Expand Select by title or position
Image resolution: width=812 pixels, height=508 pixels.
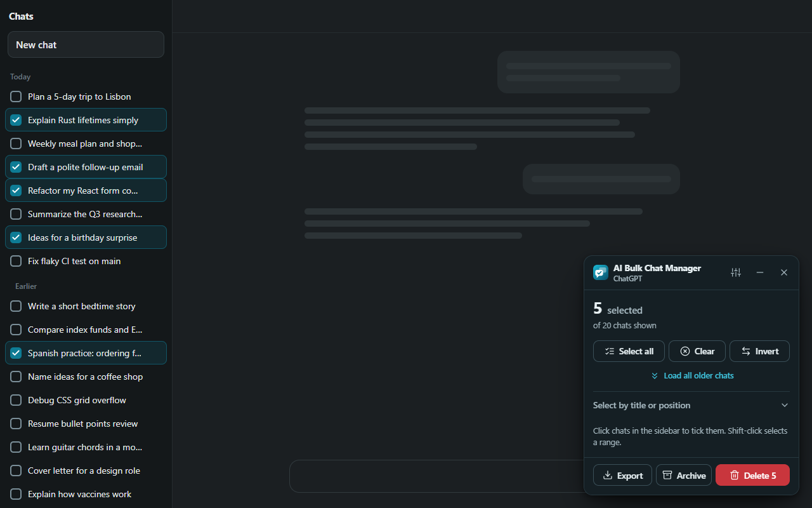[691, 405]
